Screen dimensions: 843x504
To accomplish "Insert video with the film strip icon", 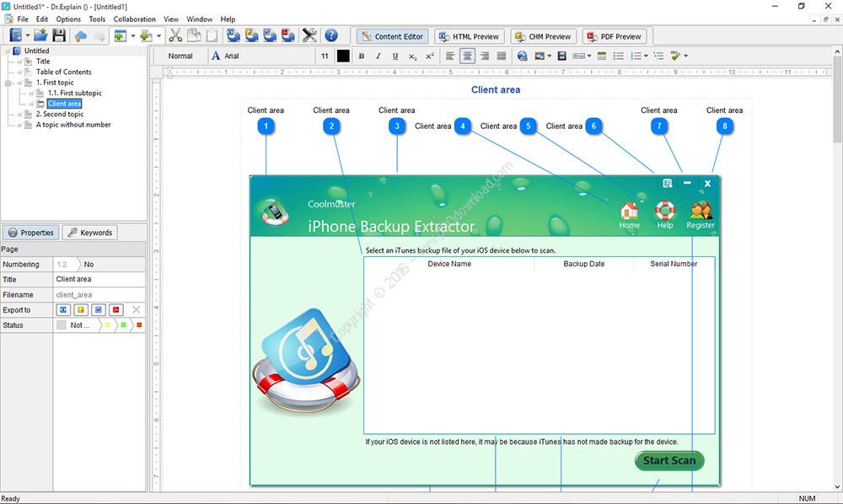I will tap(561, 56).
